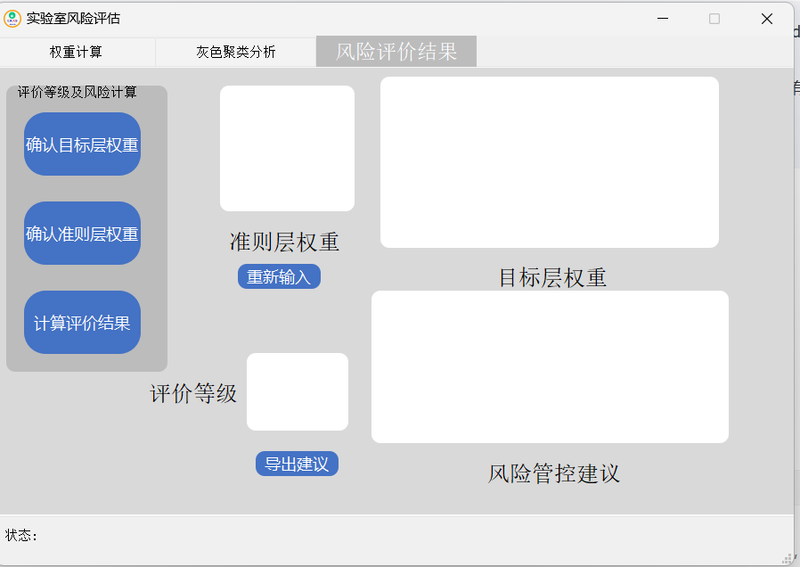Run 计算评价结果 button
This screenshot has width=800, height=567.
[x=82, y=323]
